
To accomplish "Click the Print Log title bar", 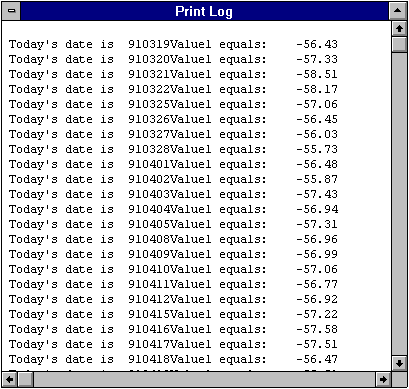I will (204, 11).
